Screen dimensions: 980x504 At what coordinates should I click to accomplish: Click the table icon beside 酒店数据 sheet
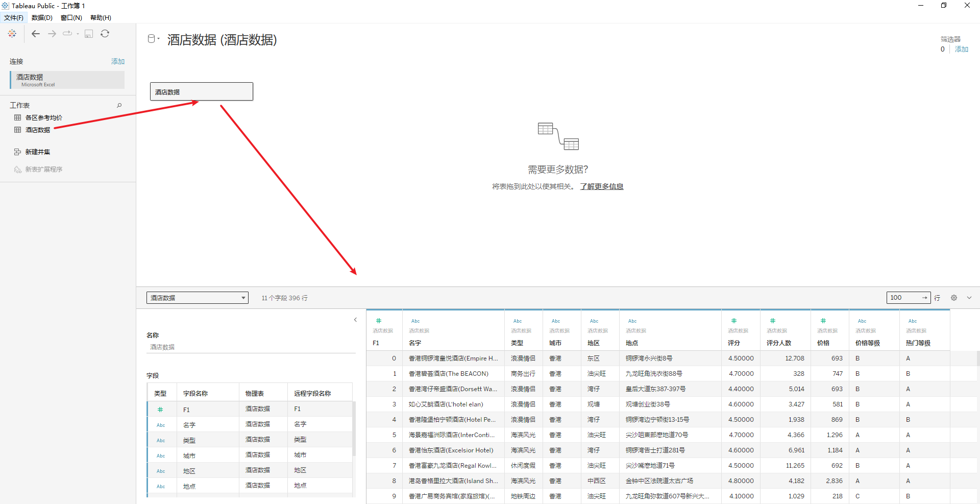click(18, 130)
